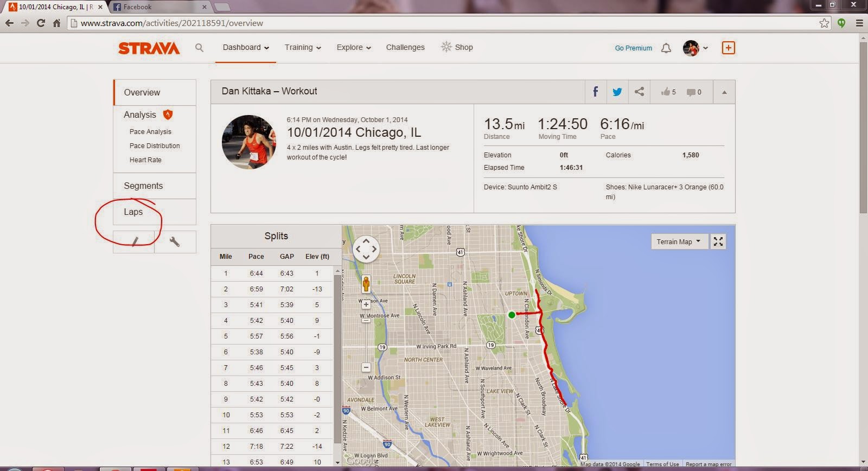Screen dimensions: 868x471
Task: Switch to the Segments section
Action: (x=155, y=186)
